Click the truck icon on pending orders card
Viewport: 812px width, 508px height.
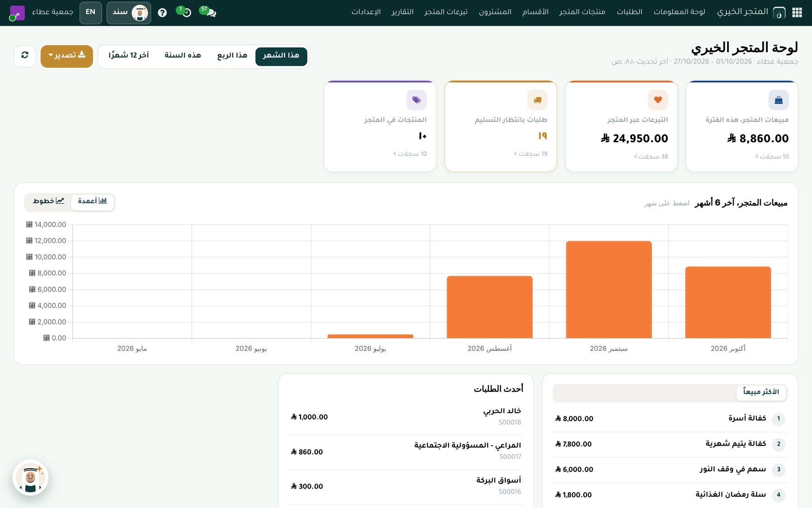coord(537,100)
